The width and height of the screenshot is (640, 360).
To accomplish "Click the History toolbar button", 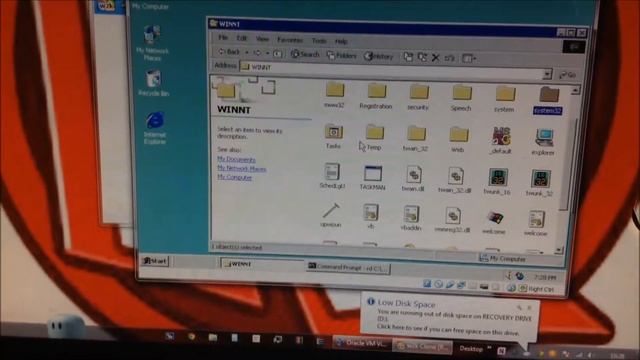I will 378,56.
